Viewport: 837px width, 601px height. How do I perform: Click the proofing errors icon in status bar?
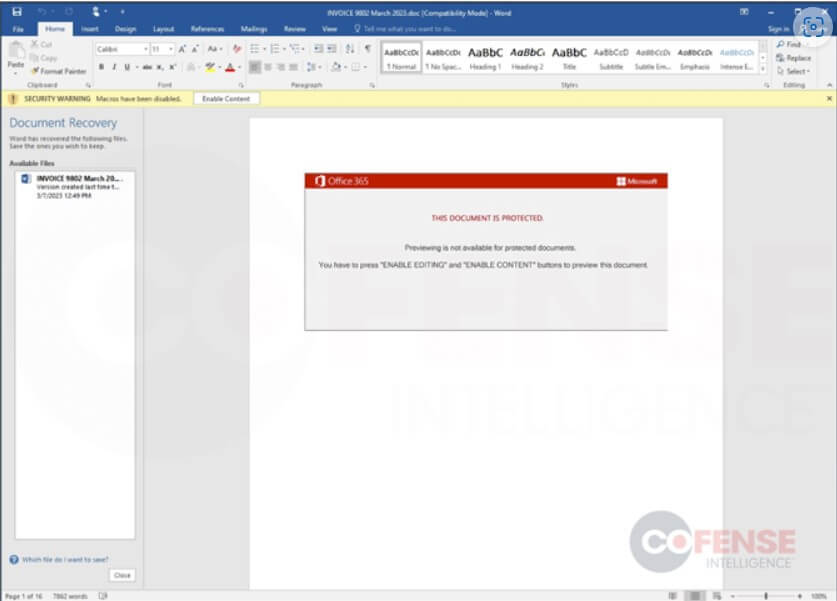pyautogui.click(x=103, y=596)
